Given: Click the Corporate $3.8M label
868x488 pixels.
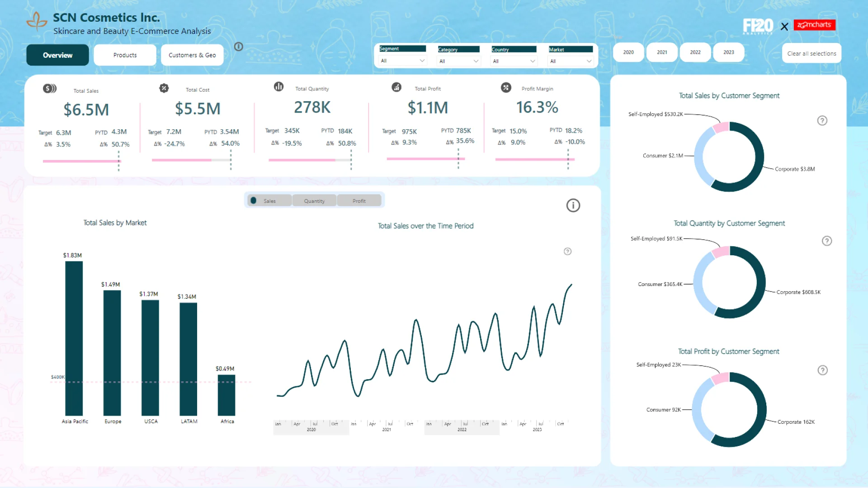Looking at the screenshot, I should point(795,169).
